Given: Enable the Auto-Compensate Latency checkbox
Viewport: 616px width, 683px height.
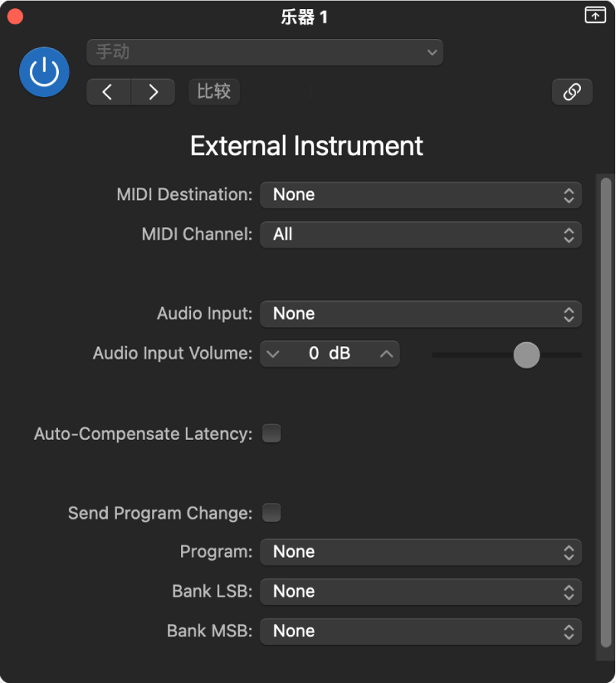Looking at the screenshot, I should (271, 433).
